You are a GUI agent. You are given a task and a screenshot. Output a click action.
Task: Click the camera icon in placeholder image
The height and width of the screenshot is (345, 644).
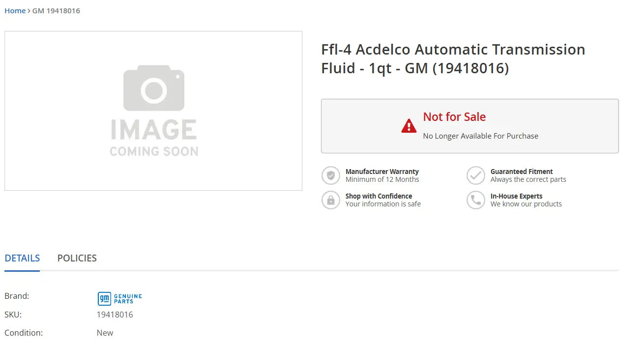pos(153,88)
